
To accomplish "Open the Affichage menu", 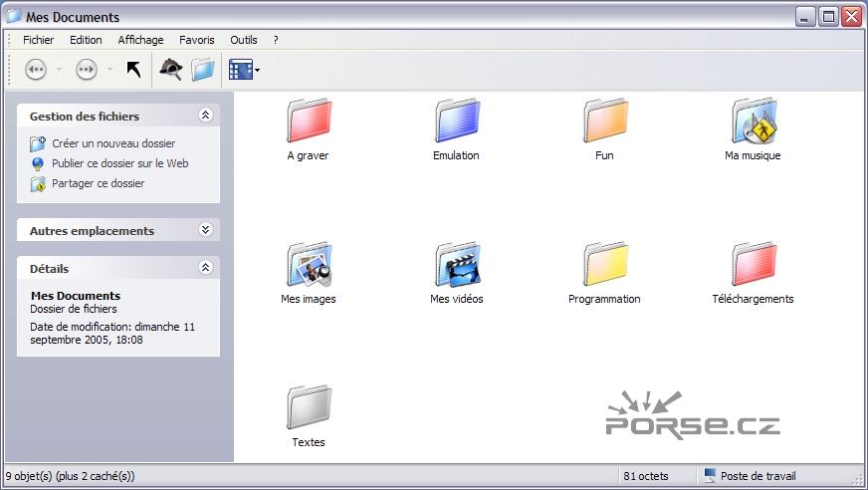I will pyautogui.click(x=140, y=40).
